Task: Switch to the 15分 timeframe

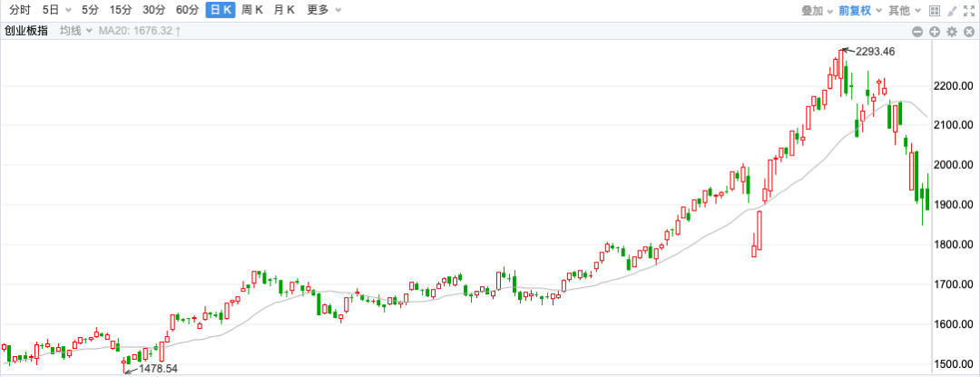Action: 120,10
